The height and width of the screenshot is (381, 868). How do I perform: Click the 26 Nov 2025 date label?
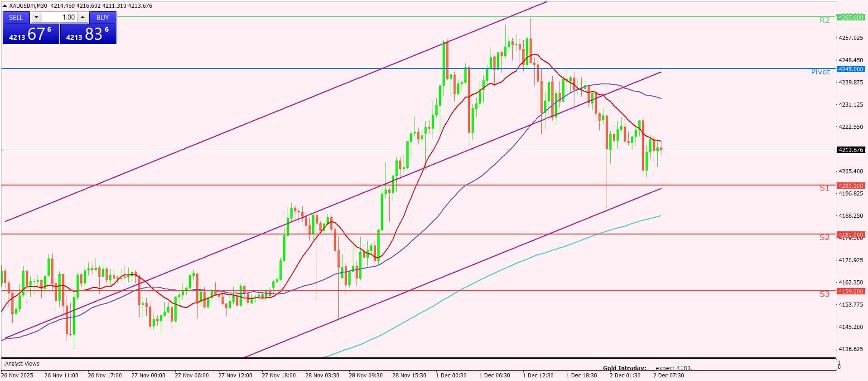pyautogui.click(x=17, y=376)
